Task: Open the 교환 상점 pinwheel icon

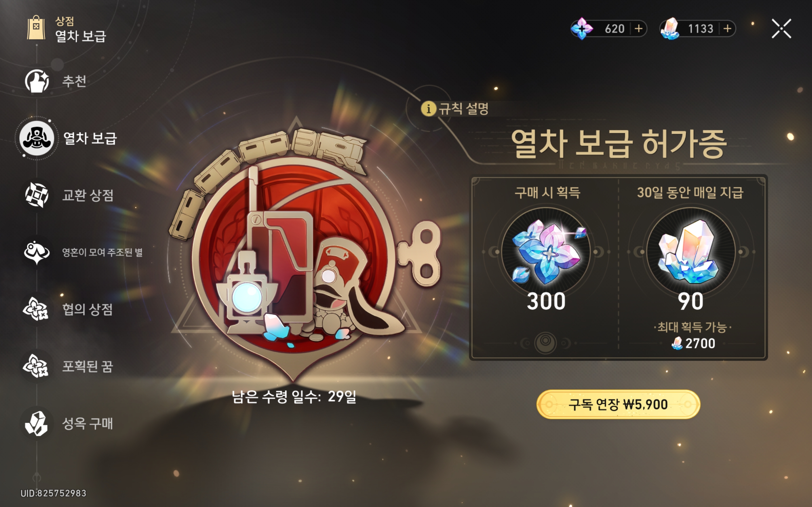Action: (37, 195)
